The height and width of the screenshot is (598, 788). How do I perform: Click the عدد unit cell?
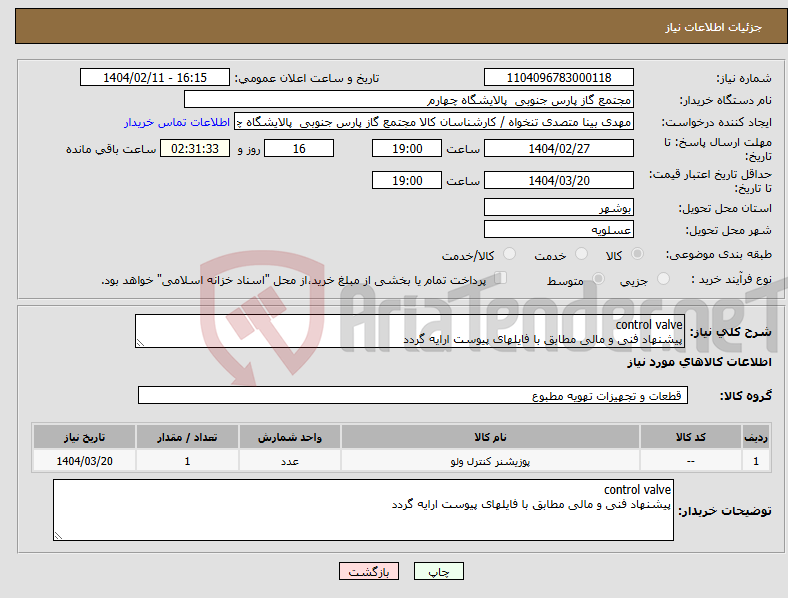[290, 461]
